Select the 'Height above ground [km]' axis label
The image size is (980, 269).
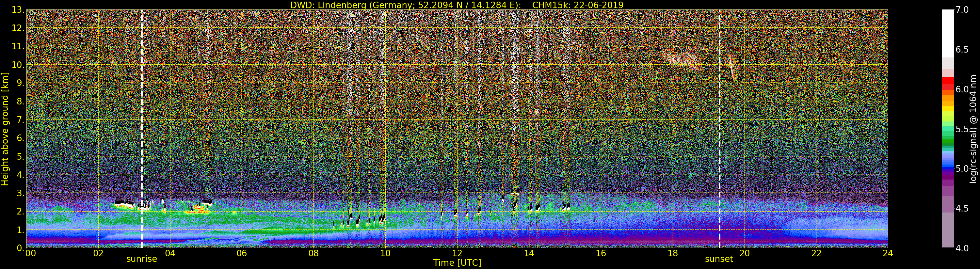point(5,129)
